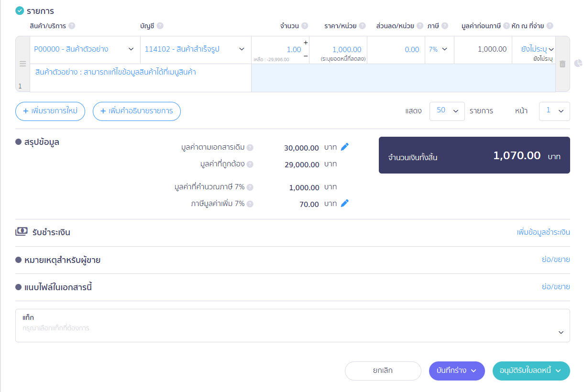Image resolution: width=584 pixels, height=392 pixels.
Task: Edit original document value with pencil icon
Action: point(345,147)
